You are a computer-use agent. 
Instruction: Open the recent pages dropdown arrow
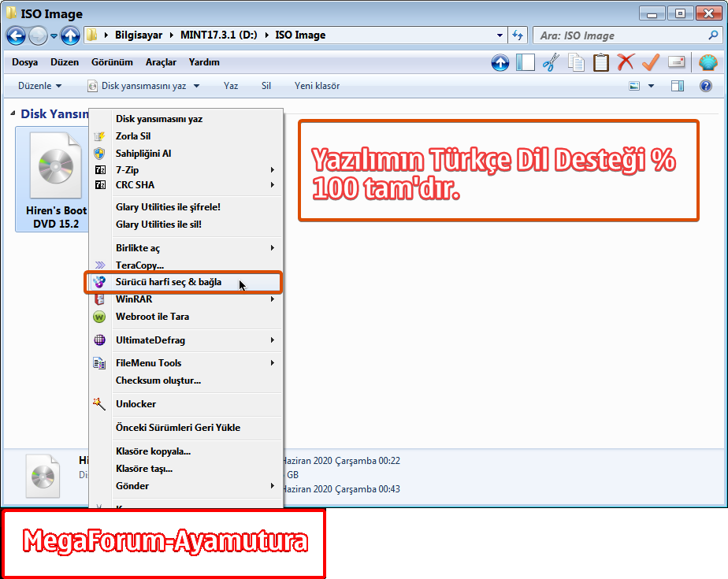pos(54,35)
